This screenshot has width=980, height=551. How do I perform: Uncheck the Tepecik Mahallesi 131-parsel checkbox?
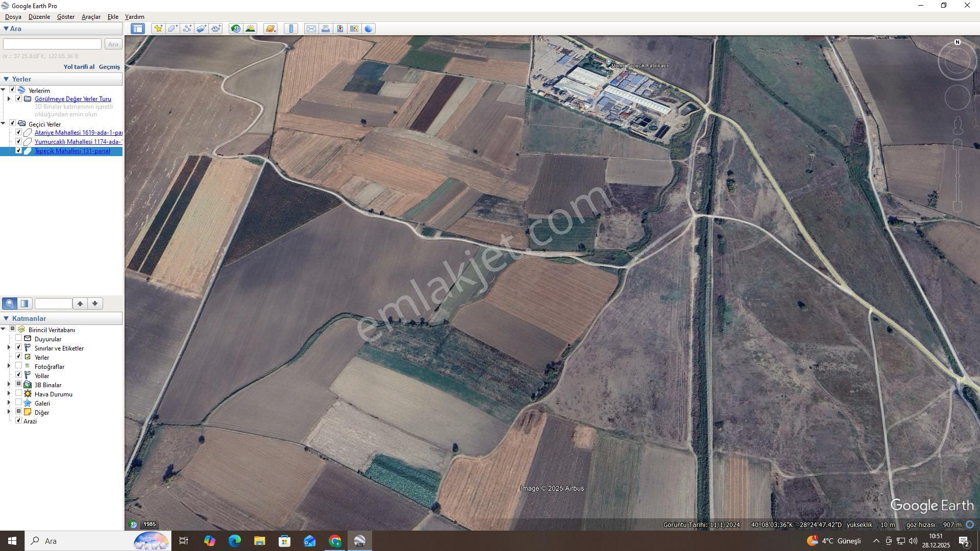pos(19,151)
